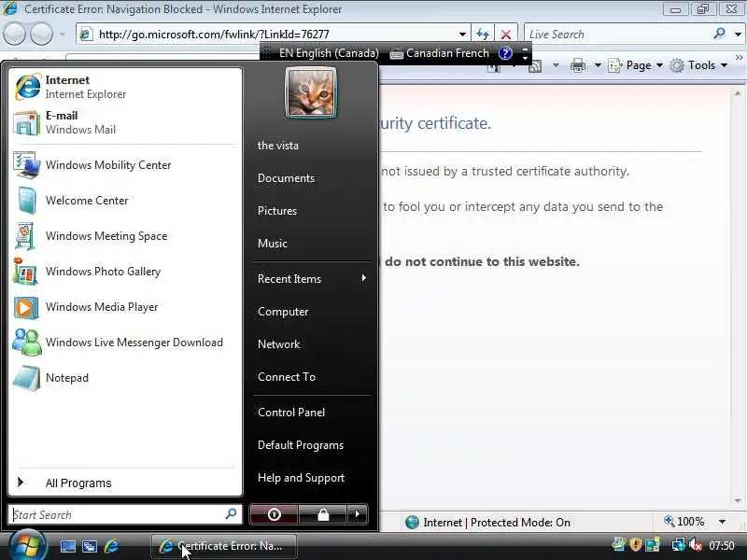Start Windows Media Player
747x560 pixels.
point(125,307)
